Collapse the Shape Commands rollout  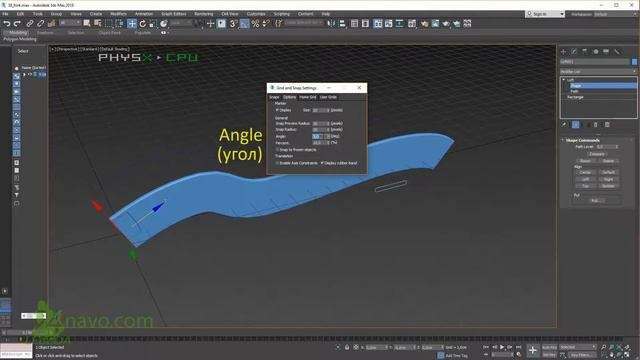click(563, 140)
